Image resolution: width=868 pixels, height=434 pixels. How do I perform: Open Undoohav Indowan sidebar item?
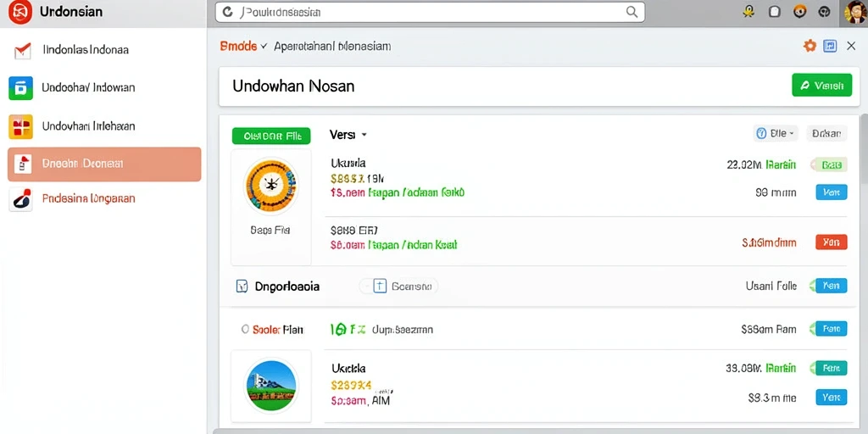(104, 87)
